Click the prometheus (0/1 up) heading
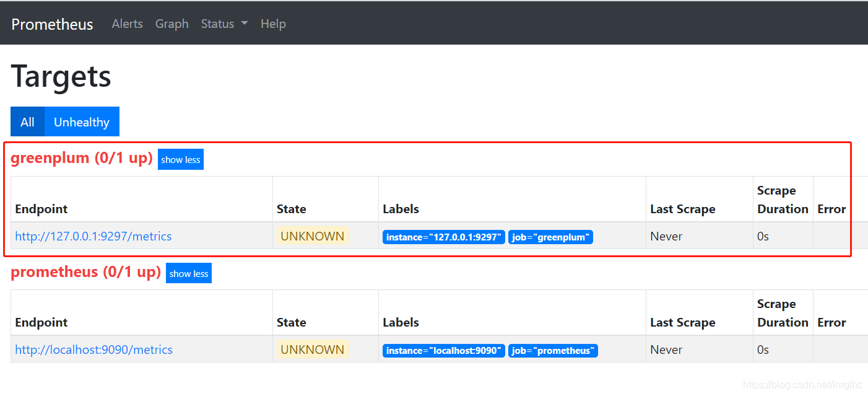This screenshot has width=868, height=396. coord(85,272)
